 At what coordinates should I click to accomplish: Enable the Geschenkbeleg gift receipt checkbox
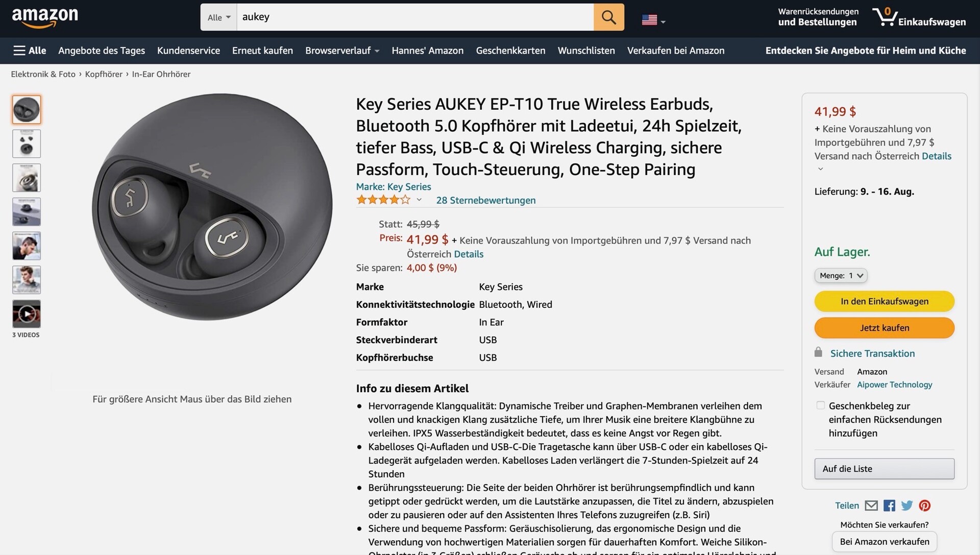[820, 405]
